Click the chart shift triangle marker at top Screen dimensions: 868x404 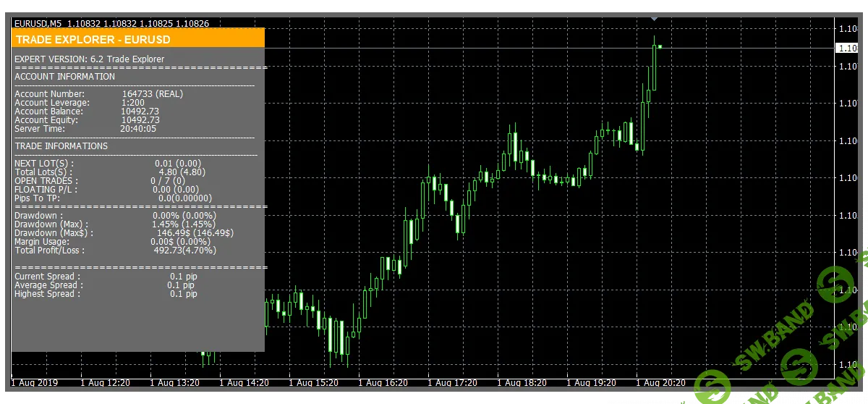[654, 17]
